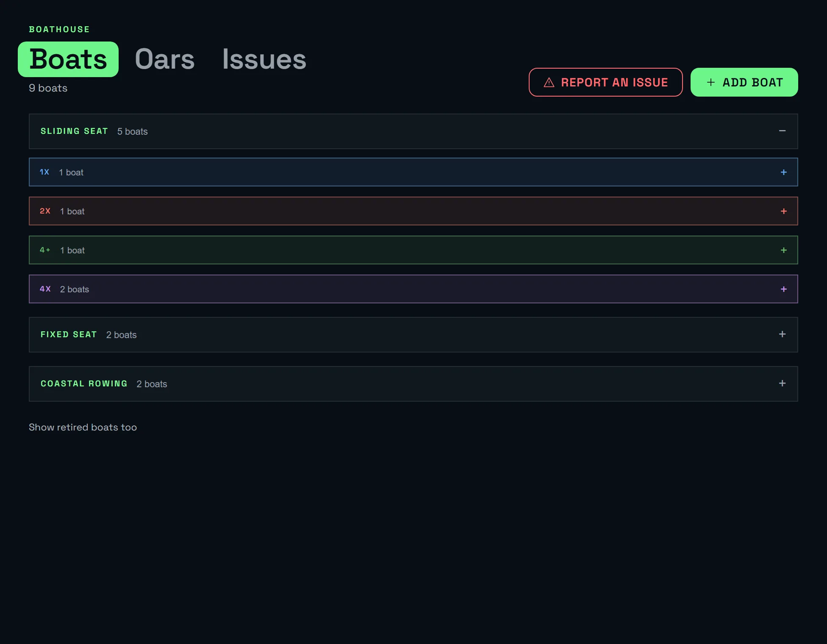Screen dimensions: 827x644
Task: Click the Add Boat button
Action: click(x=744, y=82)
